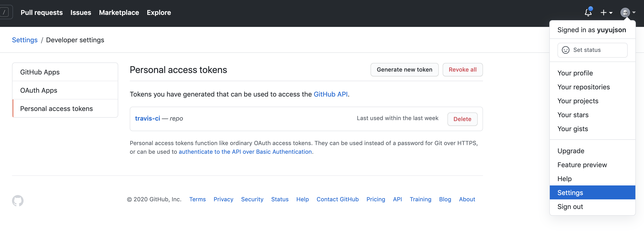Open Your repositories from the menu
Image resolution: width=644 pixels, height=233 pixels.
tap(583, 87)
